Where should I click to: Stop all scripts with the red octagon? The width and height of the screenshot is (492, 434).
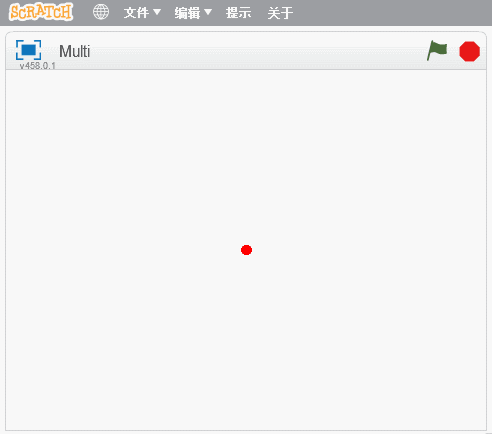469,51
